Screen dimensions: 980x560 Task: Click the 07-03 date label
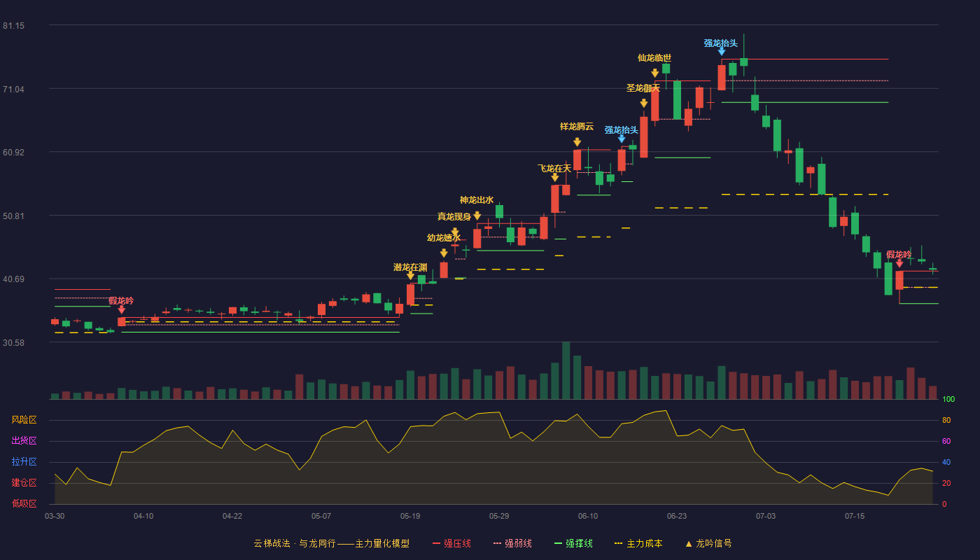(x=766, y=516)
